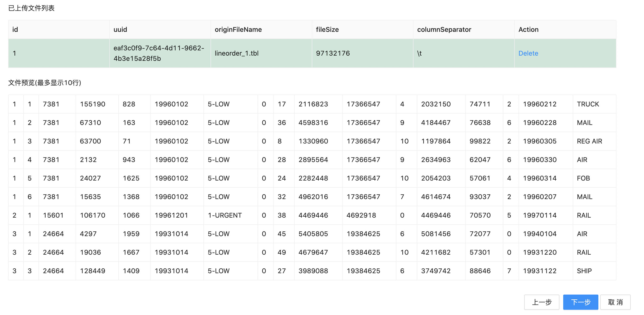
Task: Click commit date cell 19931122
Action: (546, 271)
